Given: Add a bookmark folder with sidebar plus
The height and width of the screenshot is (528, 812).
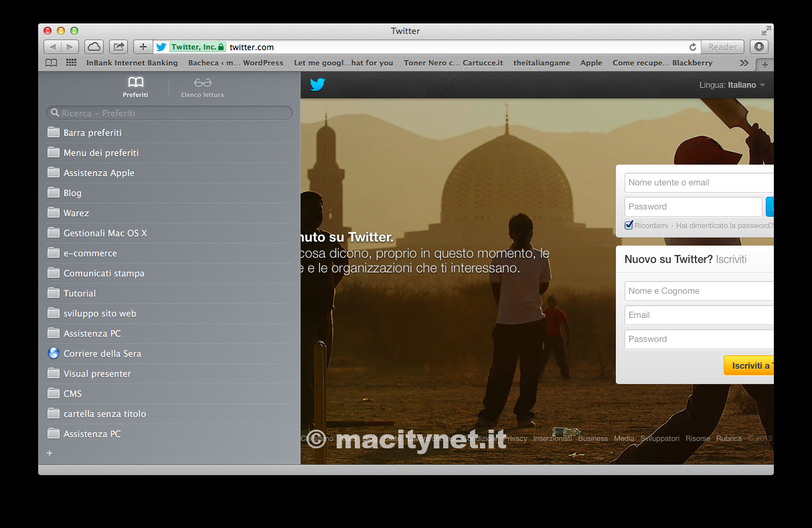Looking at the screenshot, I should click(x=50, y=453).
